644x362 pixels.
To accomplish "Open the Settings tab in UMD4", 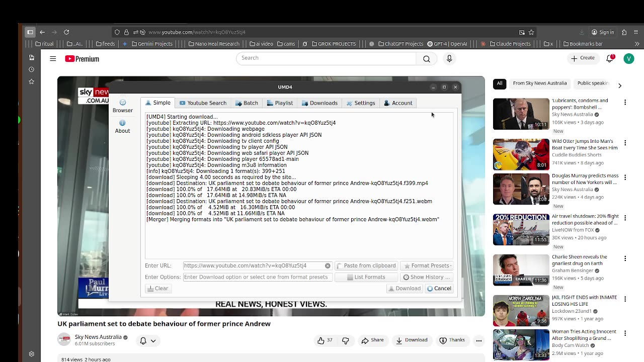I will [x=361, y=103].
